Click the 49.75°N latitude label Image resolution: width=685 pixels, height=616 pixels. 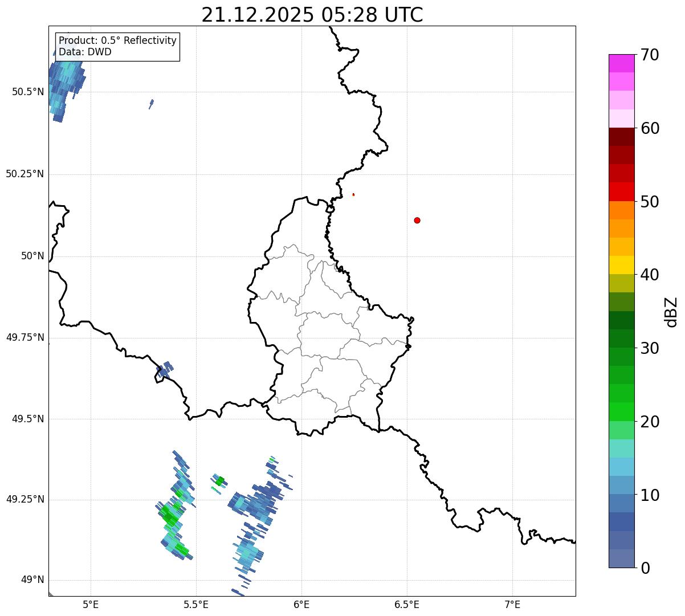point(25,337)
